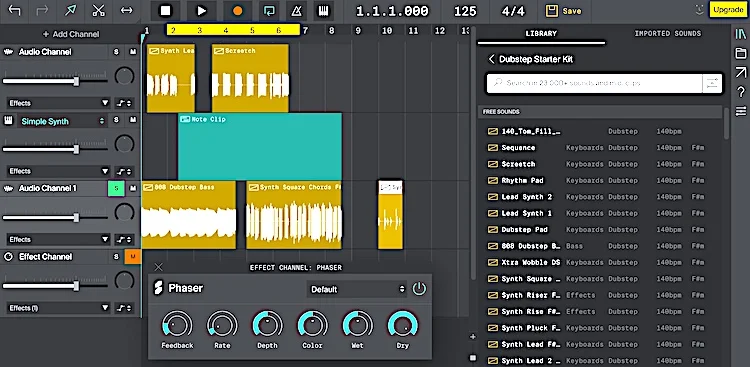Click the Save button
This screenshot has height=367, width=750.
563,11
